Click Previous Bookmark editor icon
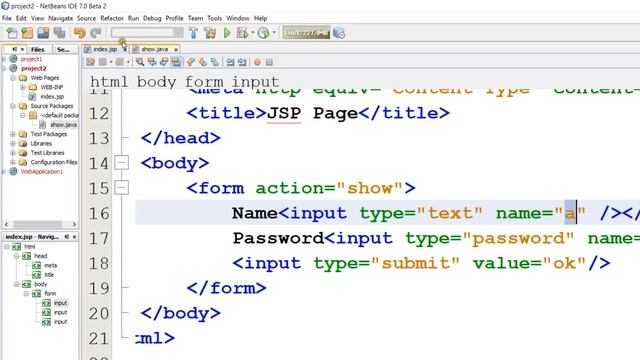 pyautogui.click(x=190, y=62)
